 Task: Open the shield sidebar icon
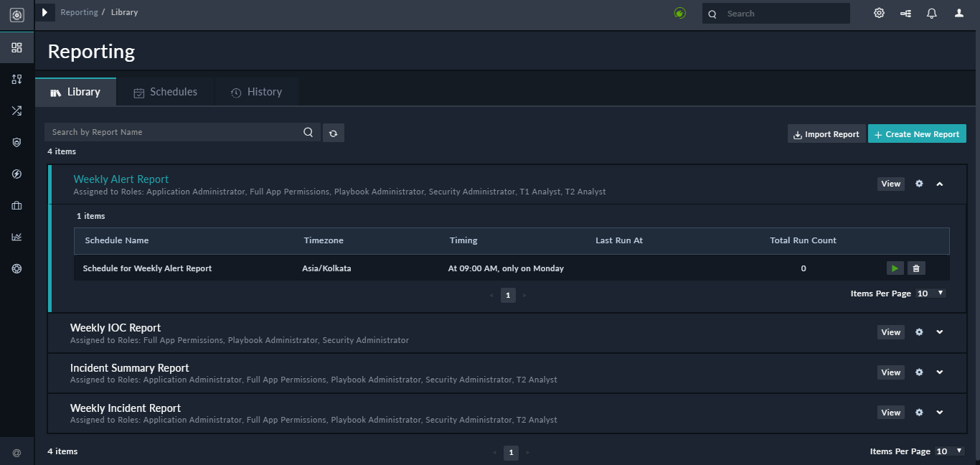coord(17,142)
